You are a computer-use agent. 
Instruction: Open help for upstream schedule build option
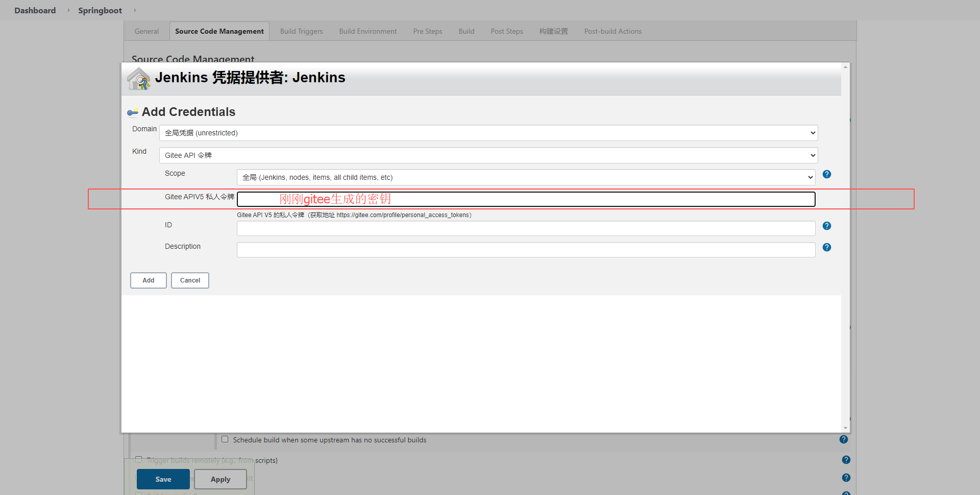(x=844, y=439)
